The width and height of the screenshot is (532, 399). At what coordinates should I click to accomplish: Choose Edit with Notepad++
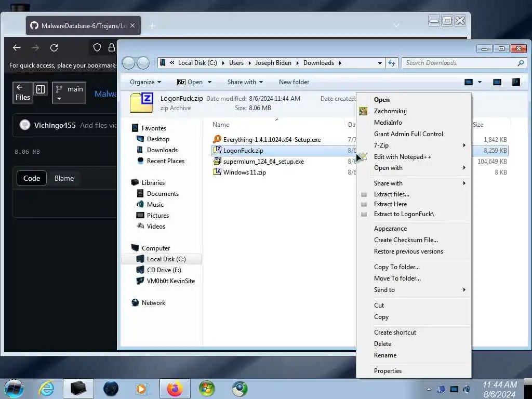point(403,157)
